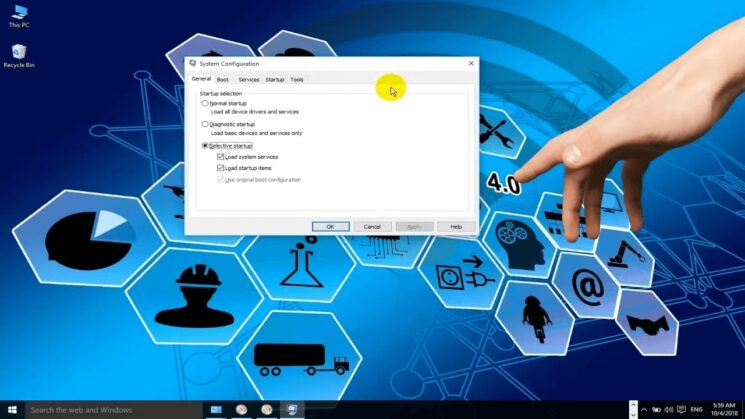The height and width of the screenshot is (419, 745).
Task: Select the Diagnostic startup option
Action: (x=205, y=124)
